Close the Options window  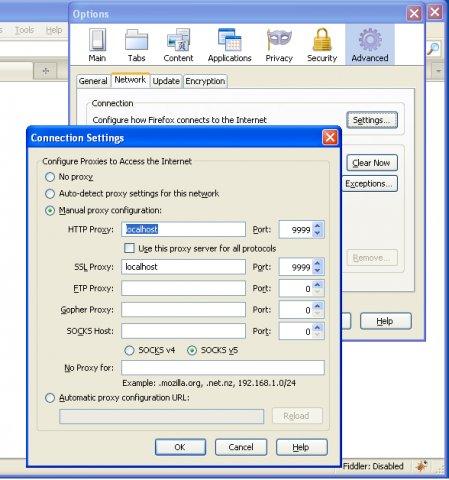414,14
